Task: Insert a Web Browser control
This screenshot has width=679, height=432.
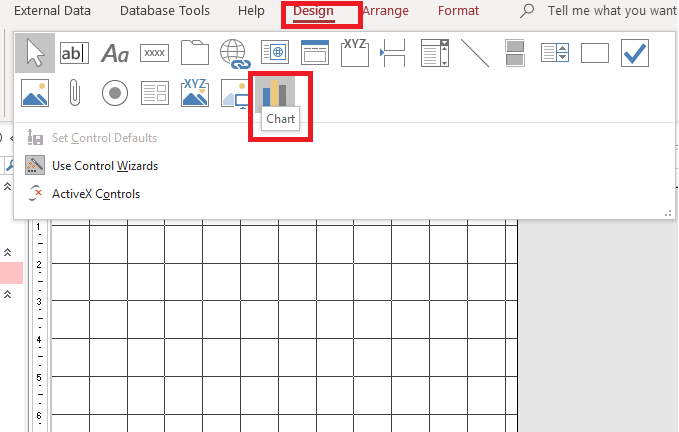Action: tap(275, 52)
